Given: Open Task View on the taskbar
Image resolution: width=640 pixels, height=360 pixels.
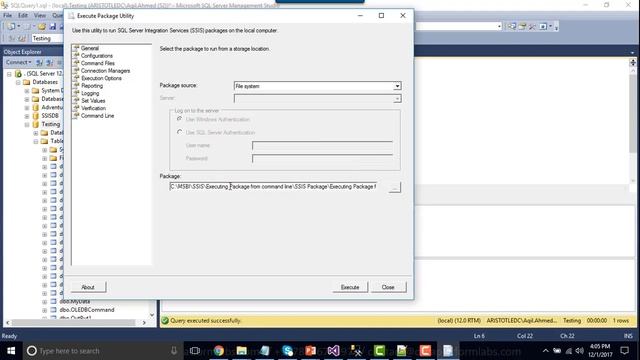Looking at the screenshot, I should (195, 351).
